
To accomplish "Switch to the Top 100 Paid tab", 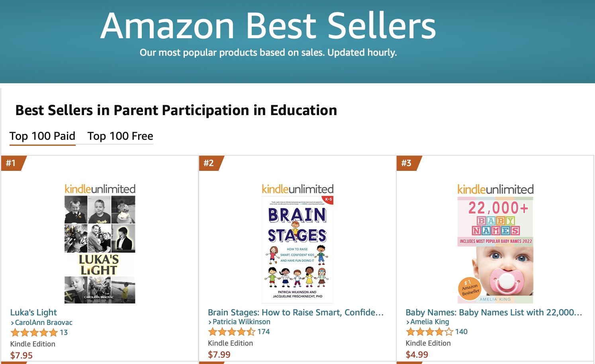I will (42, 136).
